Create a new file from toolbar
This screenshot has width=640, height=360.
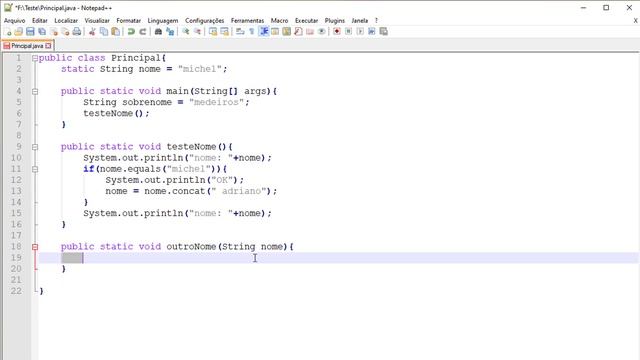tap(7, 31)
